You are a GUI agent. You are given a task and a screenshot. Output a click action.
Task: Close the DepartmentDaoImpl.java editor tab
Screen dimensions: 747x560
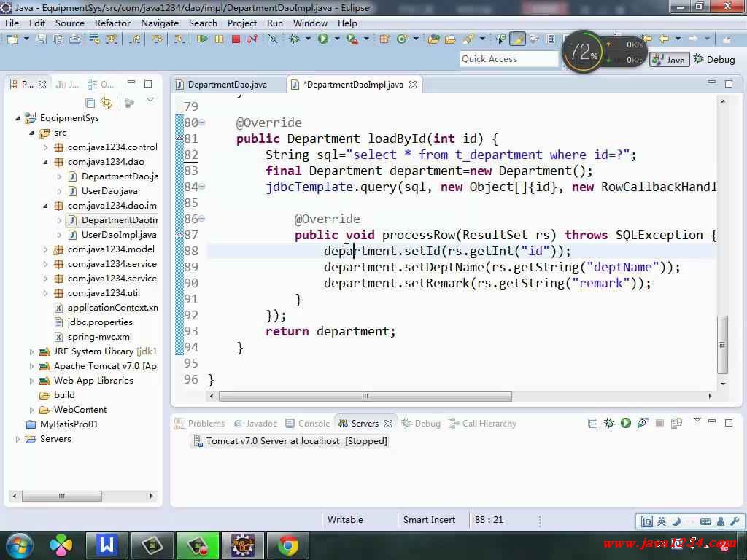click(x=413, y=85)
